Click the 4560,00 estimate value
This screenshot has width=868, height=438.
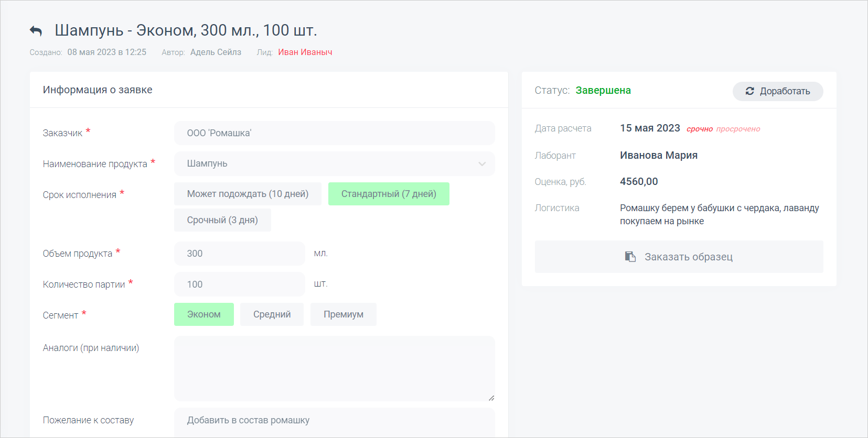[x=639, y=182]
